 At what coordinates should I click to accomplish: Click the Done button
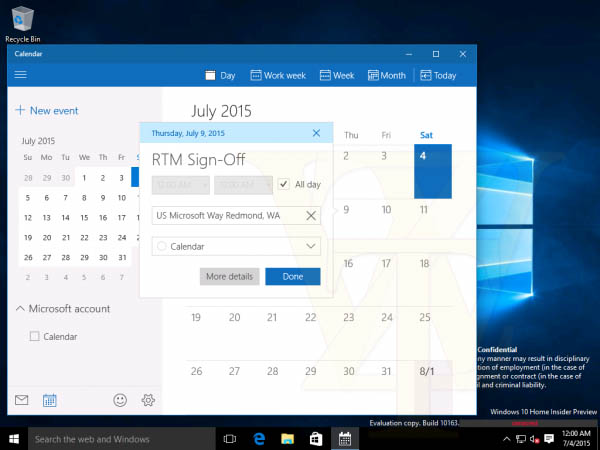pos(292,276)
